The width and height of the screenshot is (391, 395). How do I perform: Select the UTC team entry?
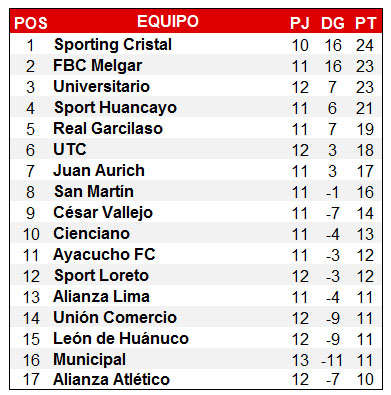[x=70, y=150]
